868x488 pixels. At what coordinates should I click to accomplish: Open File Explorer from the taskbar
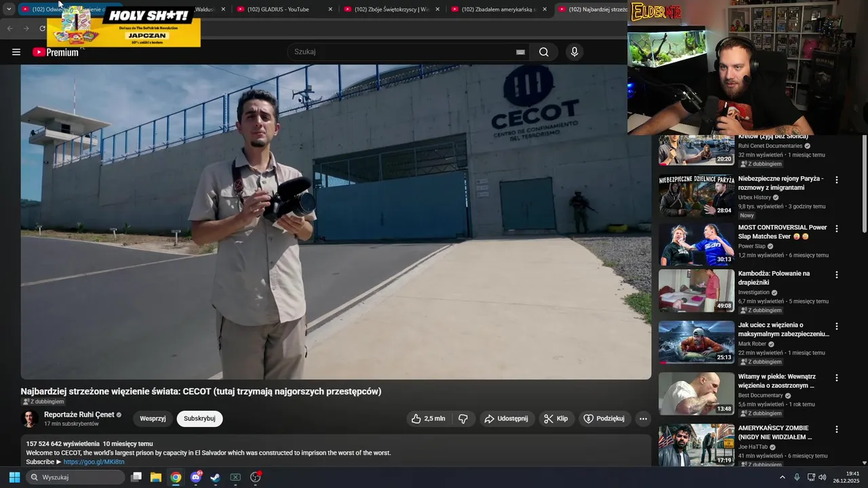[156, 477]
